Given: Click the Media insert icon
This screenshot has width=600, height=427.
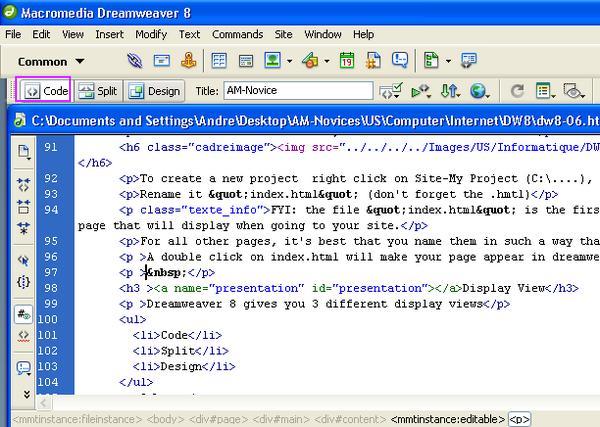Looking at the screenshot, I should click(x=310, y=60).
